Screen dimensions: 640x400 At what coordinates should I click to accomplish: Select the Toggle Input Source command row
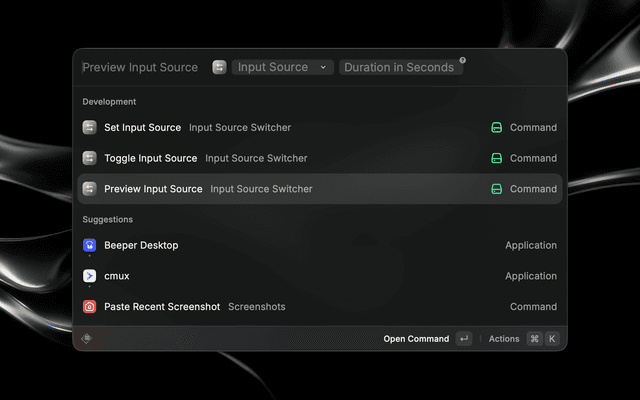point(320,158)
